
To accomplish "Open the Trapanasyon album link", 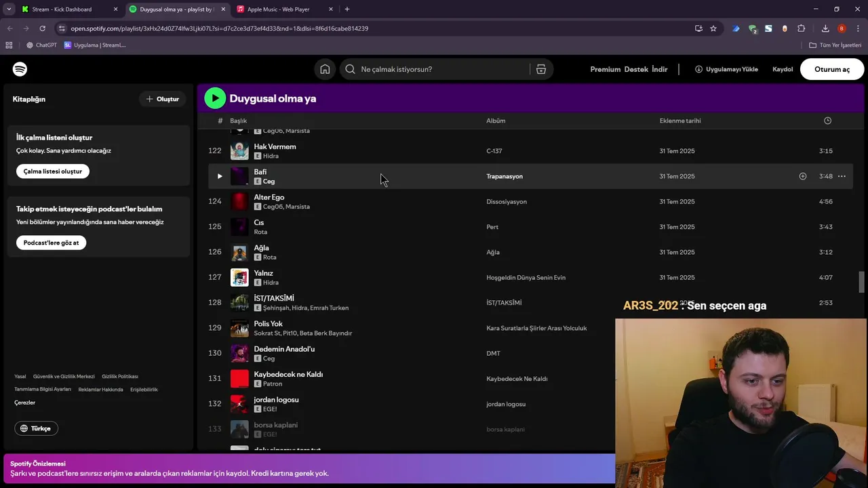I will click(505, 176).
